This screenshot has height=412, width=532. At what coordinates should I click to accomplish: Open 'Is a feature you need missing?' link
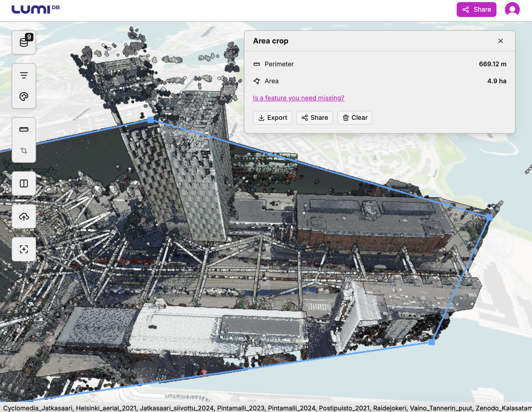[298, 98]
